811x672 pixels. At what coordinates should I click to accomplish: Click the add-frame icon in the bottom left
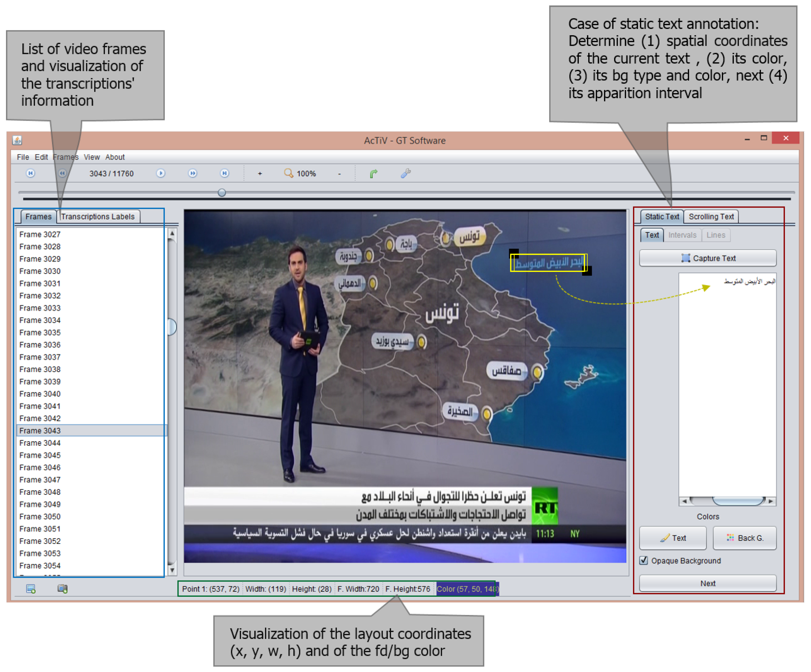(x=31, y=589)
